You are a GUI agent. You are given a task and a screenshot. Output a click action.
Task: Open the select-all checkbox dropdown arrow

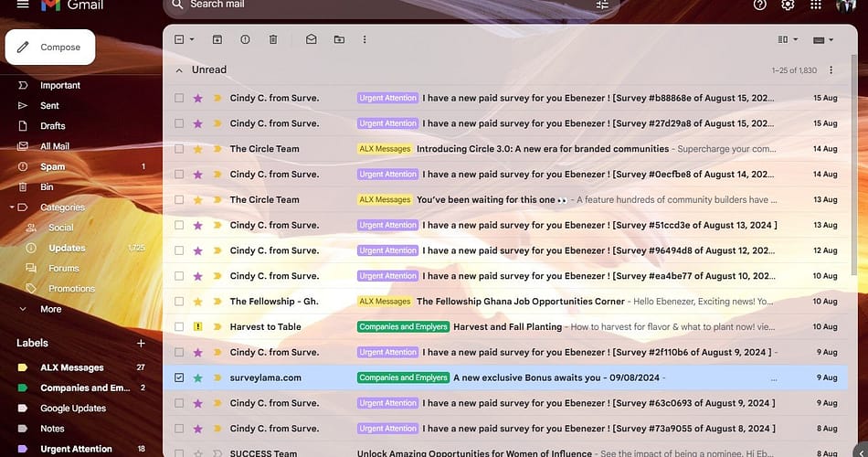[192, 39]
